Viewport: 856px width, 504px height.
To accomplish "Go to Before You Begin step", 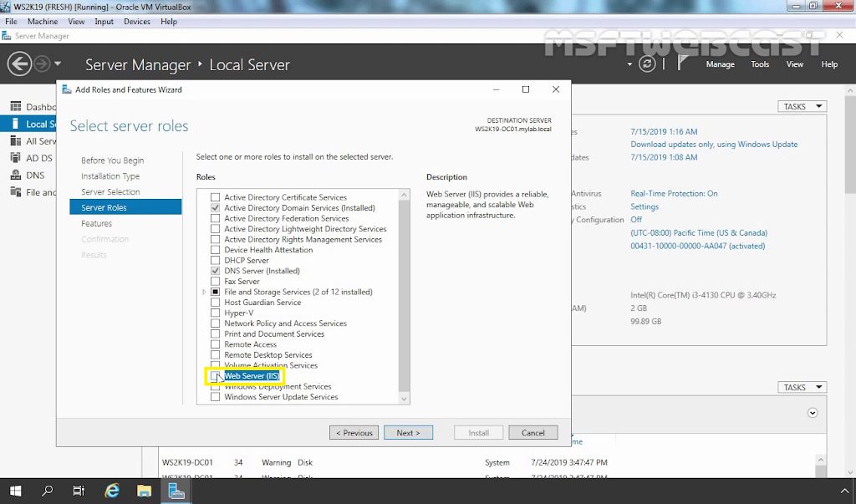I will point(113,160).
